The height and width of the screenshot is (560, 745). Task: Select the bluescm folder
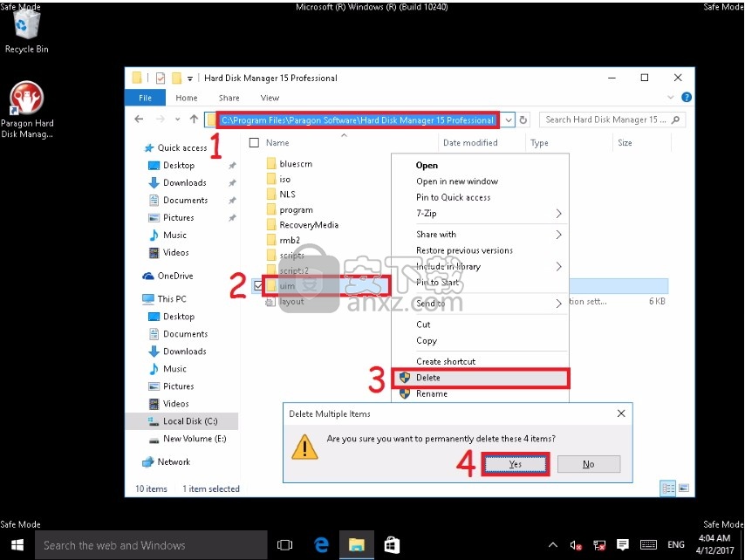point(296,164)
